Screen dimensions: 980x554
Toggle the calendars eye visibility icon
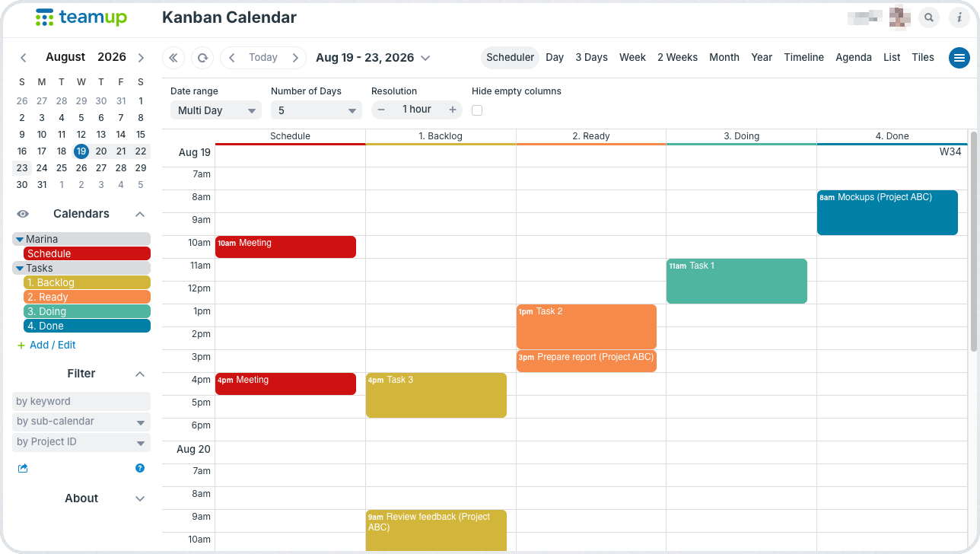[24, 214]
